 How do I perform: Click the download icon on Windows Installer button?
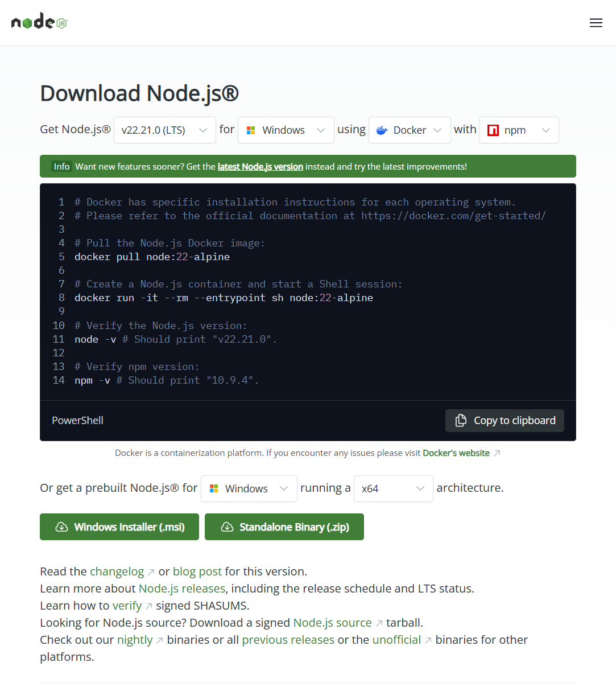pos(61,527)
